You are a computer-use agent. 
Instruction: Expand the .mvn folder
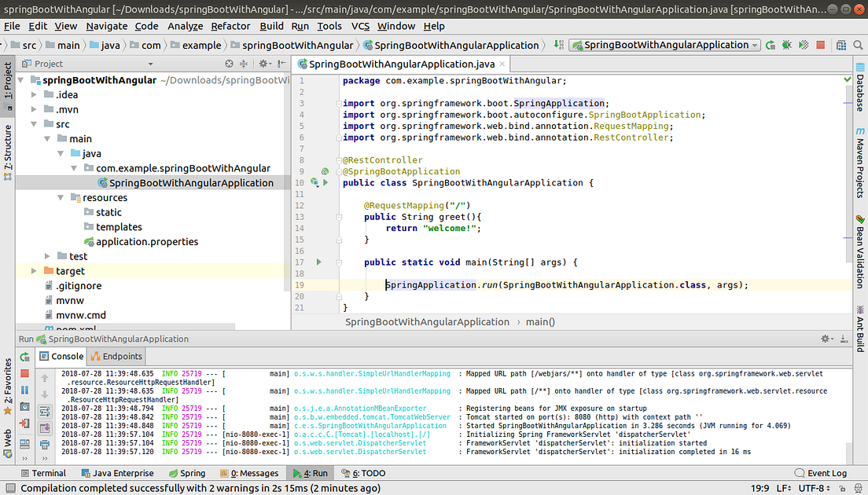(x=34, y=109)
